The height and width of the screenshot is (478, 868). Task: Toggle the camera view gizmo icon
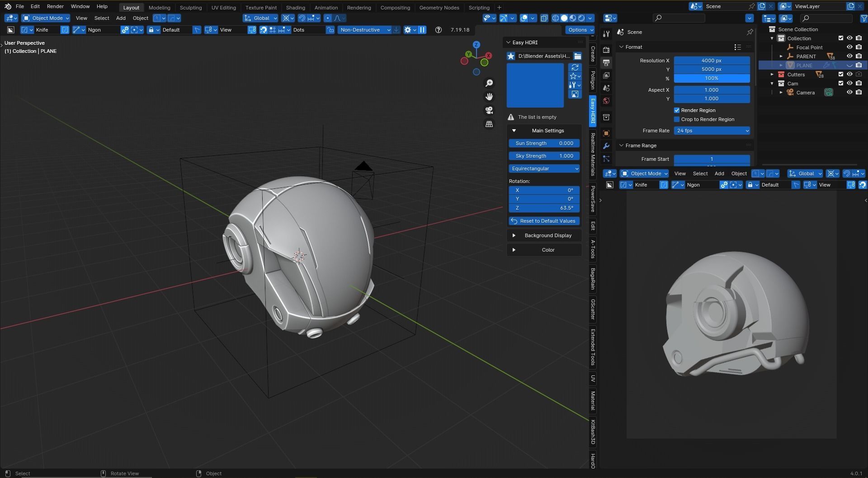(489, 110)
